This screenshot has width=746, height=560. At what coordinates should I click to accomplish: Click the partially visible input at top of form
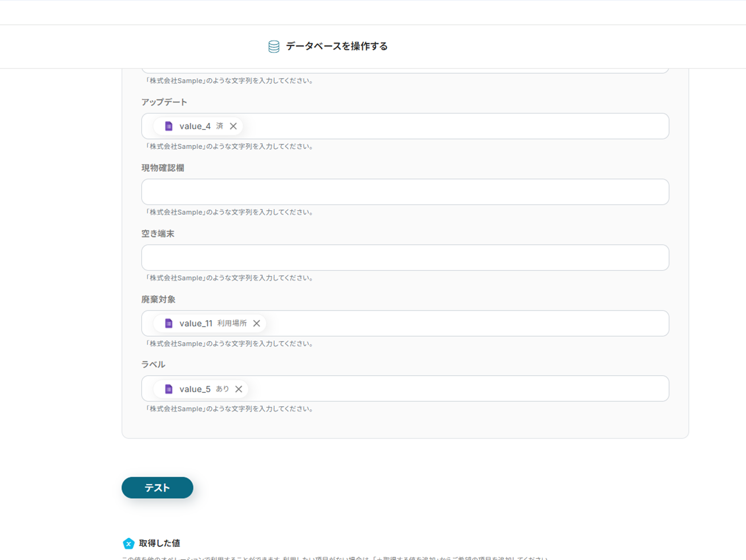(x=405, y=70)
